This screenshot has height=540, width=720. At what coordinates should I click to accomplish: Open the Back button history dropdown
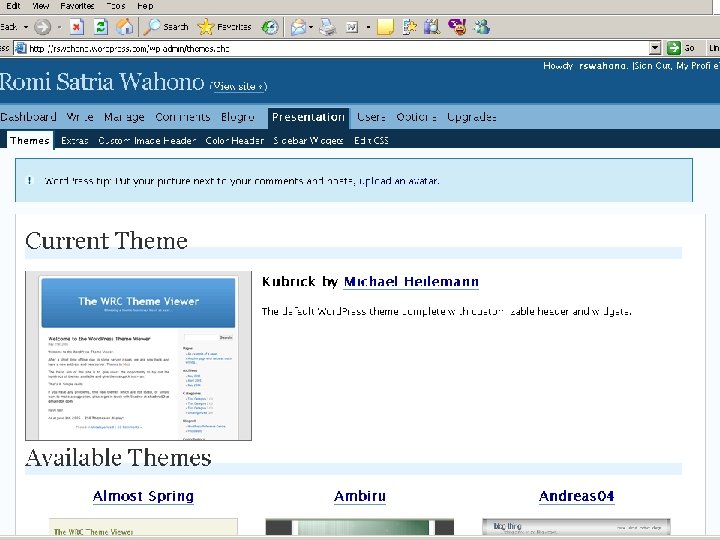pyautogui.click(x=26, y=27)
